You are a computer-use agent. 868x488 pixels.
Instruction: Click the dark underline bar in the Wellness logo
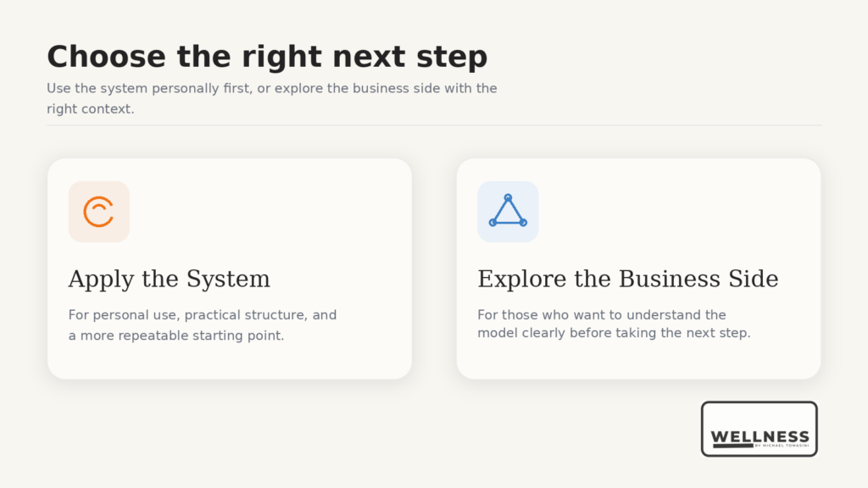[732, 446]
